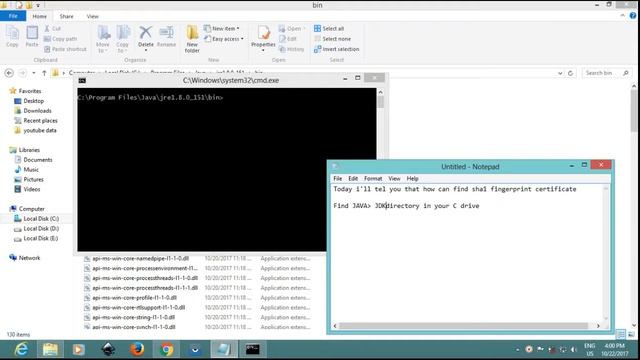Select Downloads under Favorites
This screenshot has width=640, height=360.
[33, 111]
